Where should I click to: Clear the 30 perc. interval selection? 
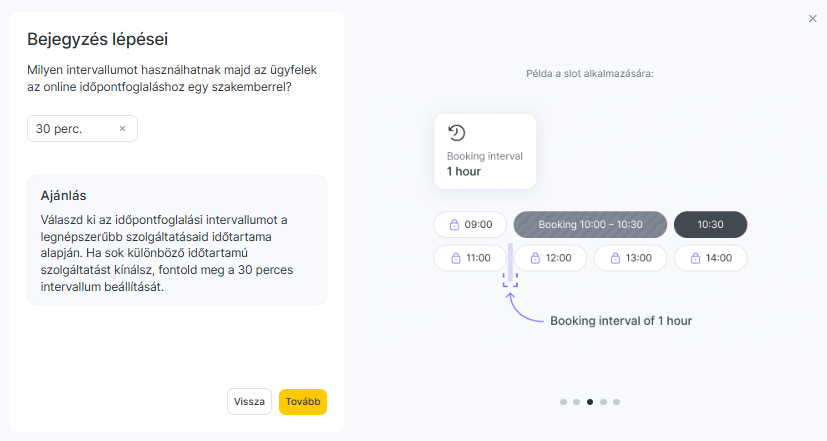122,129
